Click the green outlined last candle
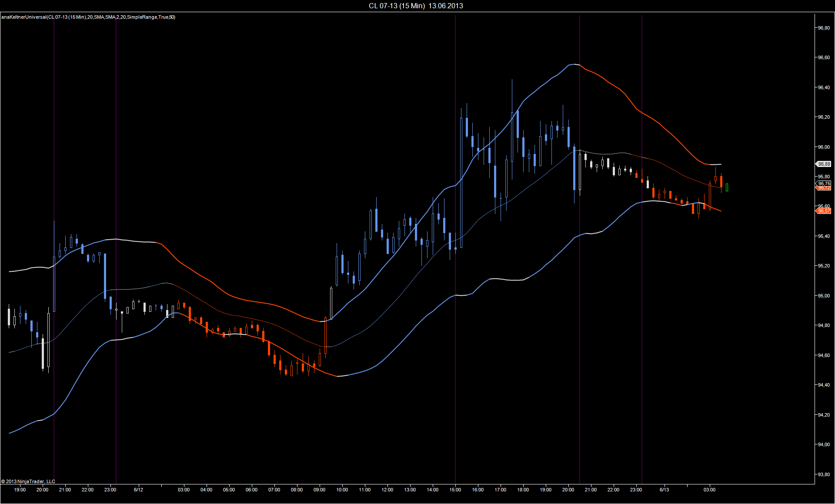 [x=727, y=187]
